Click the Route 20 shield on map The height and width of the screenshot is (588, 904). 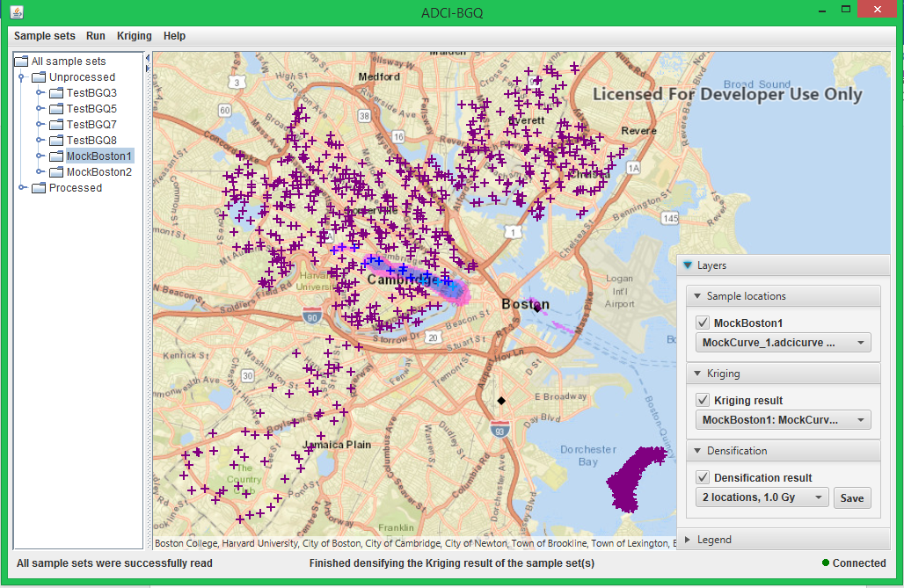coord(433,338)
